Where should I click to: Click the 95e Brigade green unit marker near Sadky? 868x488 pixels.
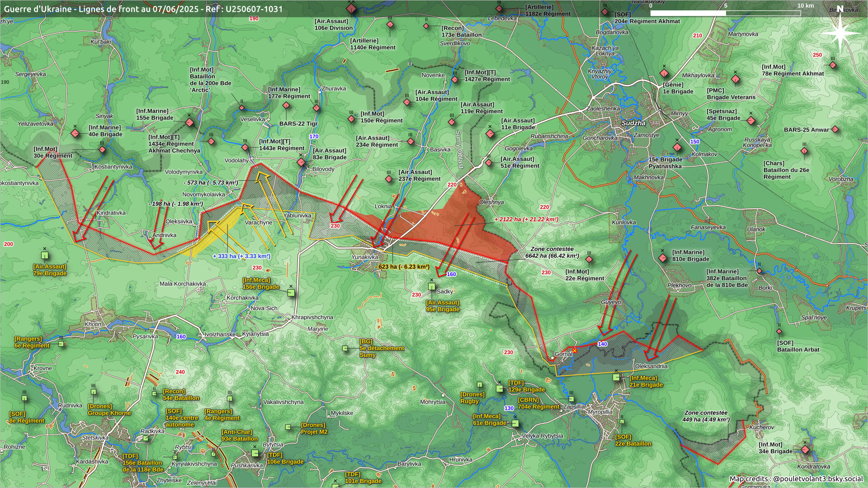[432, 286]
